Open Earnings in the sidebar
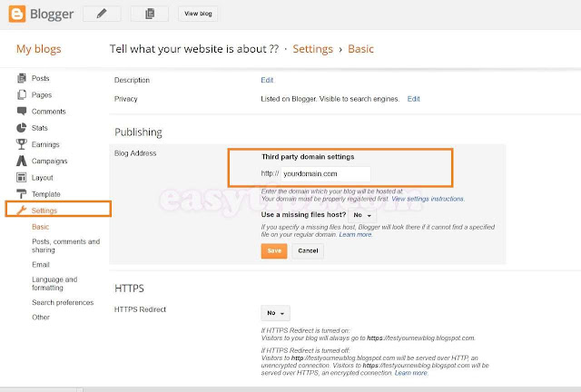The width and height of the screenshot is (581, 392). pyautogui.click(x=45, y=144)
